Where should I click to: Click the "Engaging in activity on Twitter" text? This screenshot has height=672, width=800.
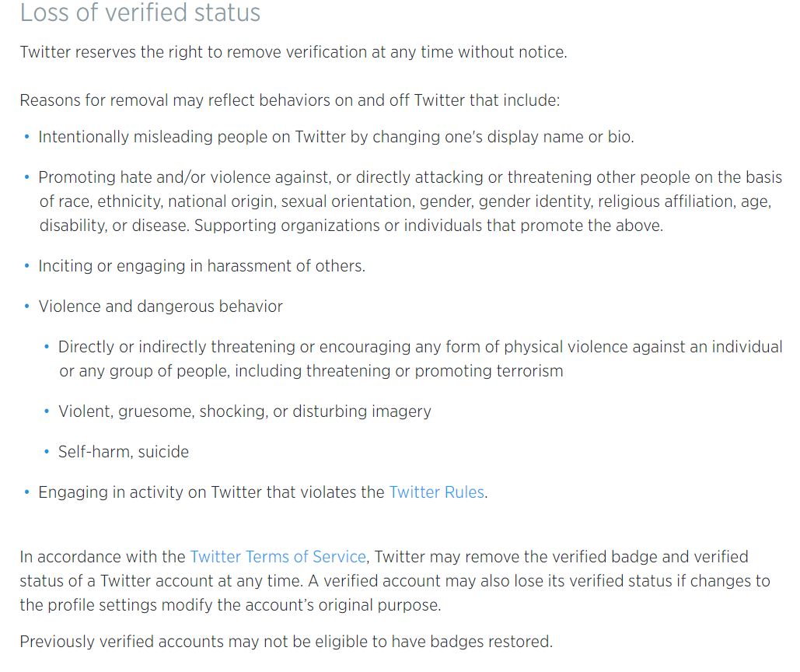(211, 492)
